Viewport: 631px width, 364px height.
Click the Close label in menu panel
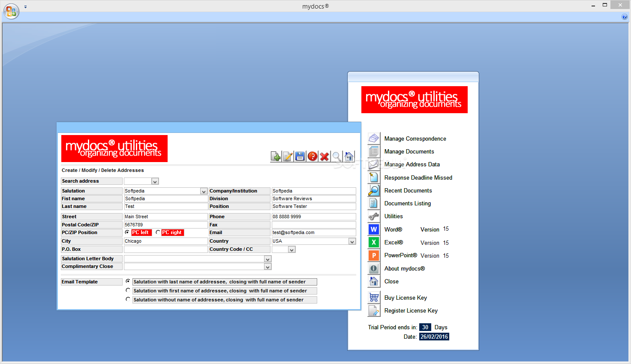pos(391,281)
